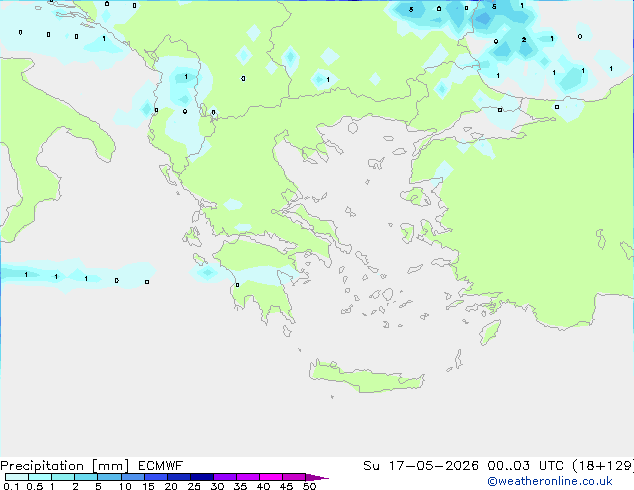Click the '35' legend scale label
Screen dimensions: 634x490
pos(240,486)
